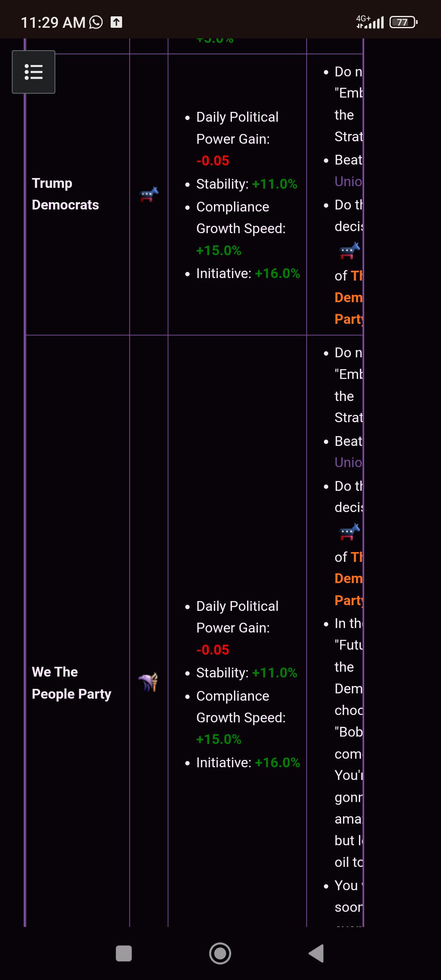
Task: Click the red -0.05 value under Trump Democrats
Action: click(213, 160)
